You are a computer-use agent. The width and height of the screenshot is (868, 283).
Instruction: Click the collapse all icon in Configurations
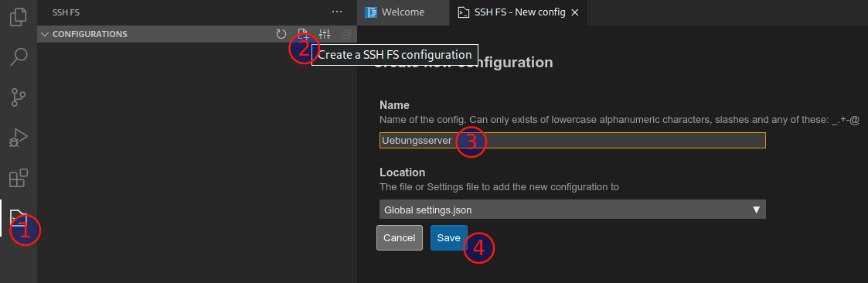[346, 34]
